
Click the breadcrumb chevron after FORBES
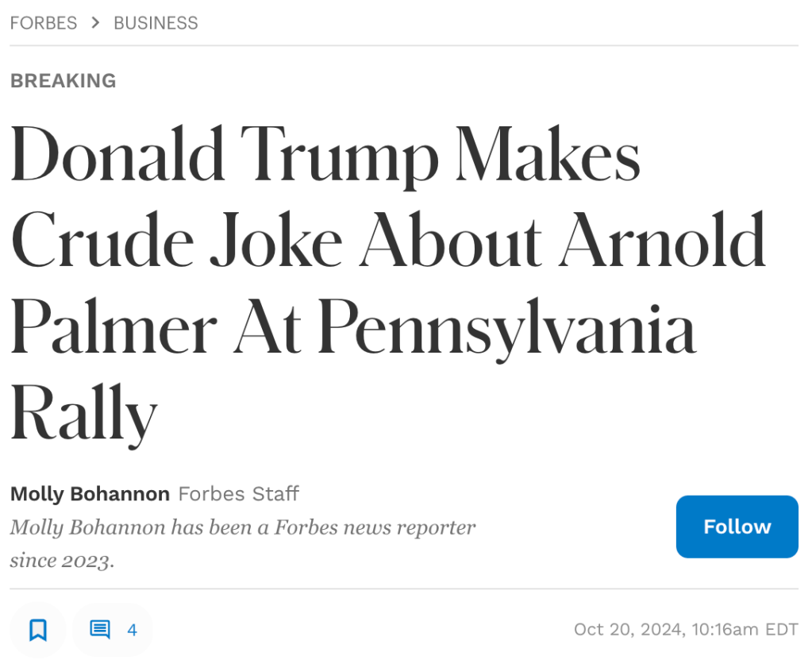tap(96, 23)
